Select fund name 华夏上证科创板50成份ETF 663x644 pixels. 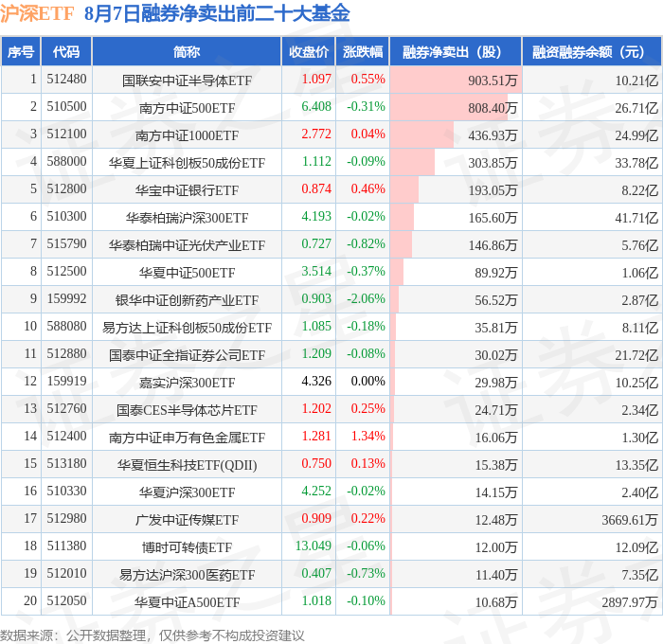[187, 163]
